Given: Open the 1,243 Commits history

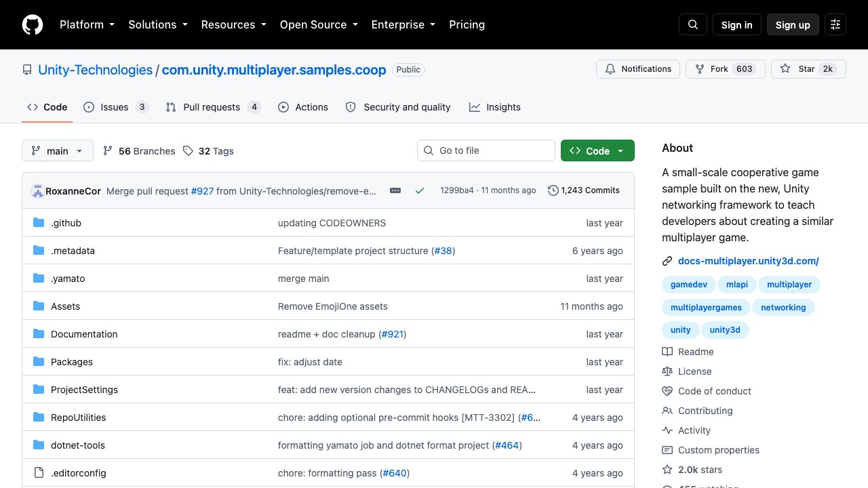Looking at the screenshot, I should pyautogui.click(x=584, y=190).
